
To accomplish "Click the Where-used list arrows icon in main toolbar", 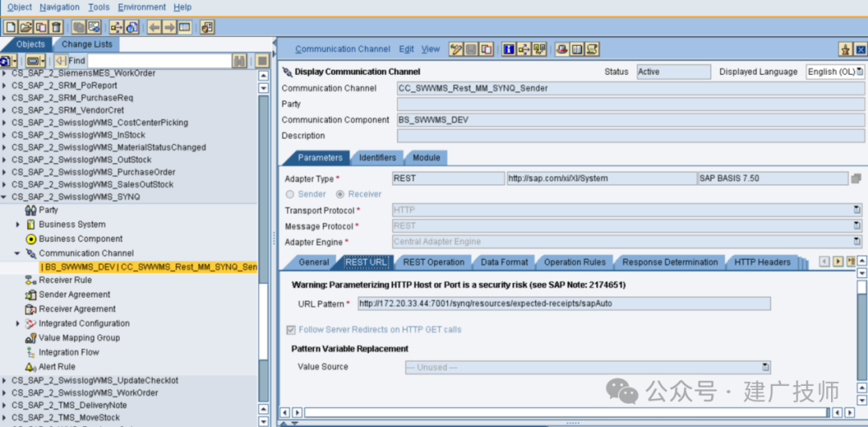I will coord(117,27).
